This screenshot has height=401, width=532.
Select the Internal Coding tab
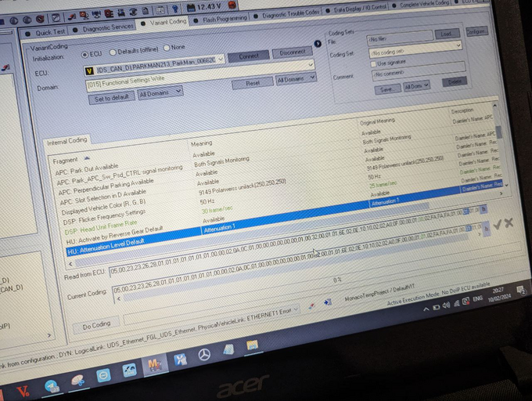pyautogui.click(x=66, y=142)
